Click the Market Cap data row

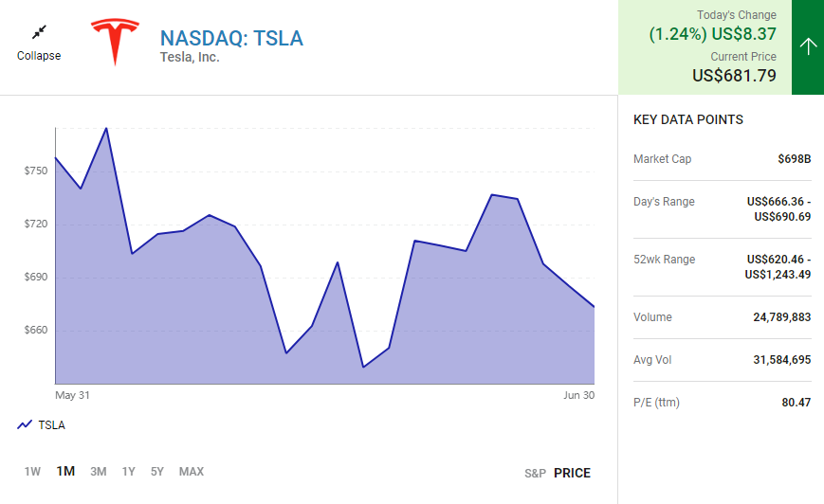click(722, 159)
